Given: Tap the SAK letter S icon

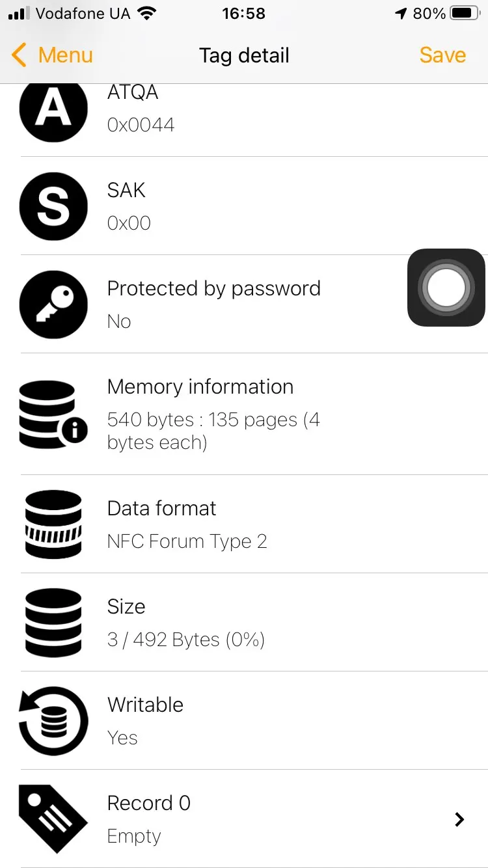Looking at the screenshot, I should [x=53, y=206].
